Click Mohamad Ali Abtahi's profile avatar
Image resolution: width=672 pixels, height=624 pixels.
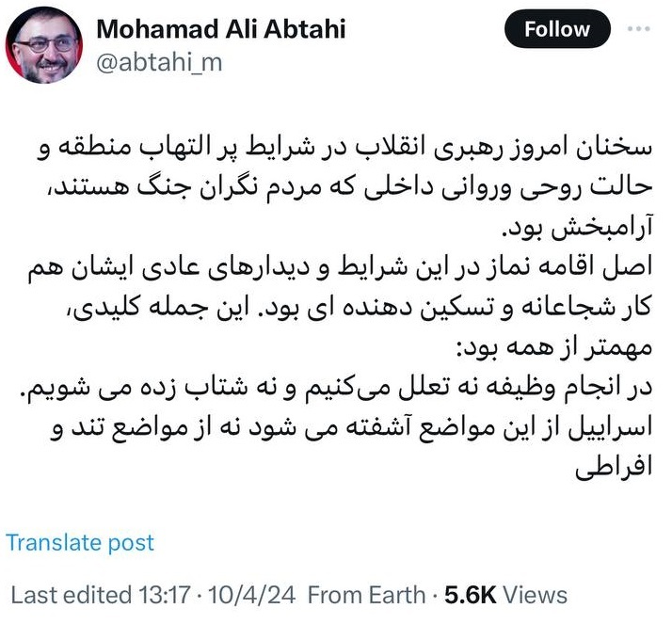tap(45, 46)
